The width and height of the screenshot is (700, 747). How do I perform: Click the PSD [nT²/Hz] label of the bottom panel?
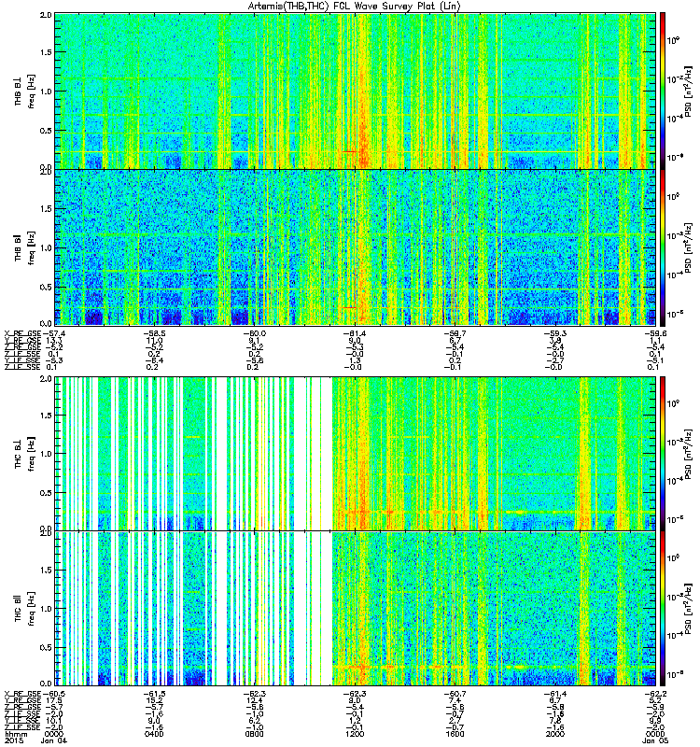(x=688, y=609)
